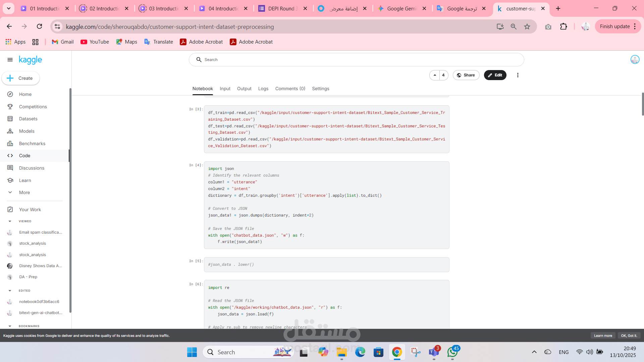Bookmark this page with star icon
Viewport: 644px width, 362px height.
pyautogui.click(x=527, y=26)
